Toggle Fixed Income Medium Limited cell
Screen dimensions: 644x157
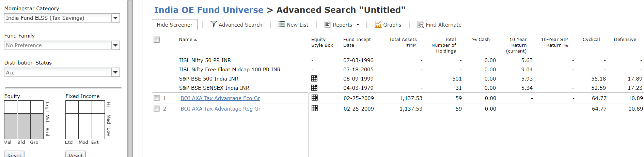pos(72,120)
